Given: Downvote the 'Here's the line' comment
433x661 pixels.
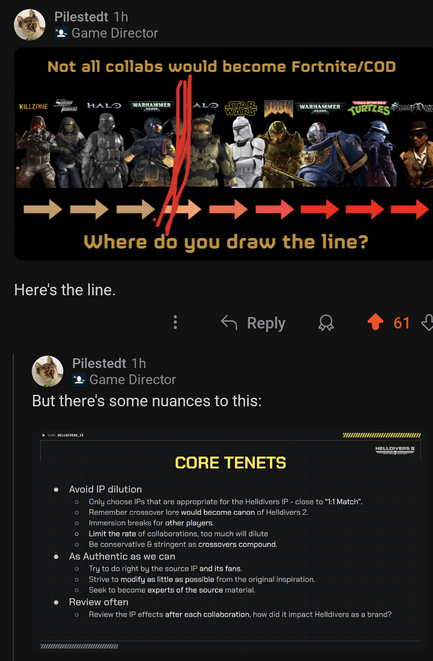Looking at the screenshot, I should [x=427, y=322].
